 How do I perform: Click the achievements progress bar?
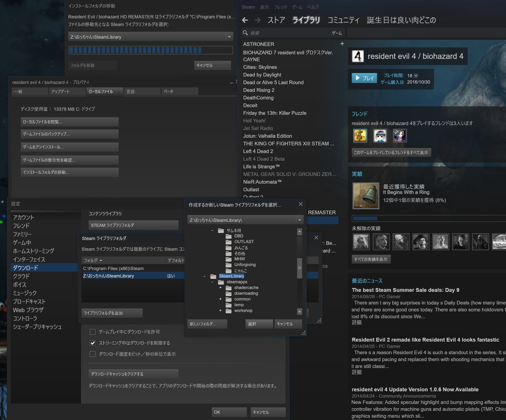[x=429, y=218]
